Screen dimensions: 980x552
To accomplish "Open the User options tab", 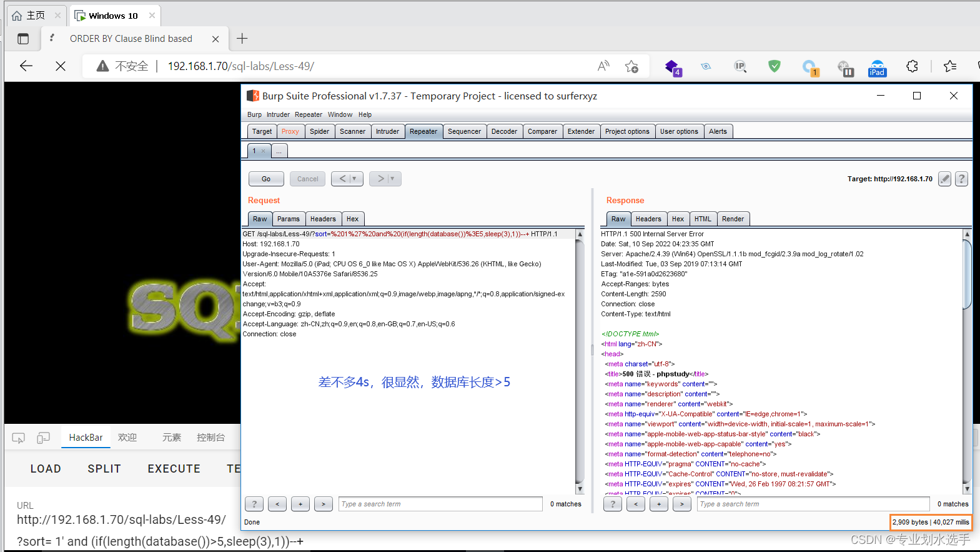I will (x=679, y=131).
